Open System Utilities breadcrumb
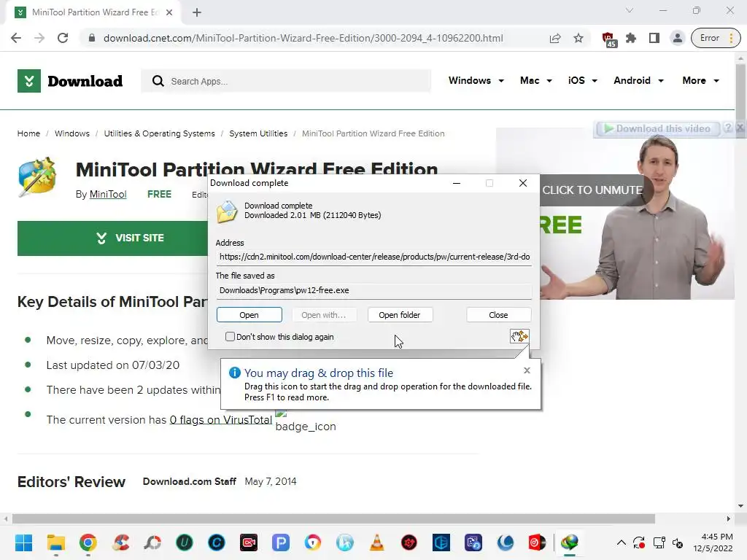 258,133
